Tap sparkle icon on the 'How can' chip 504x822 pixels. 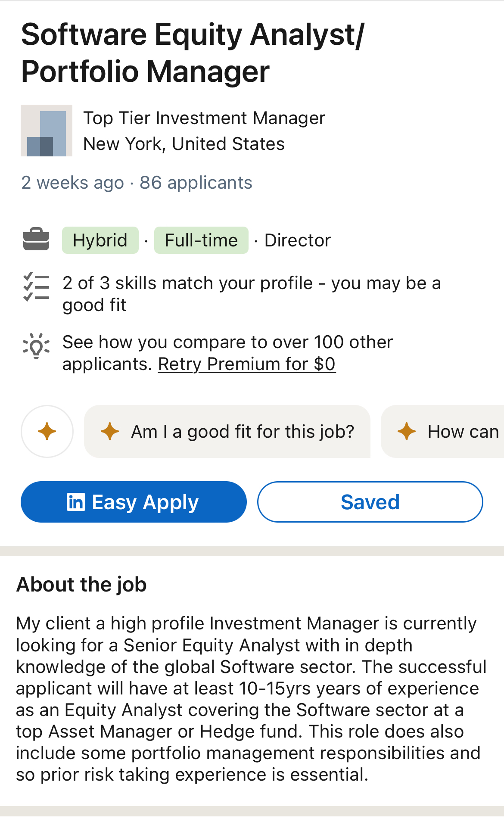point(406,431)
